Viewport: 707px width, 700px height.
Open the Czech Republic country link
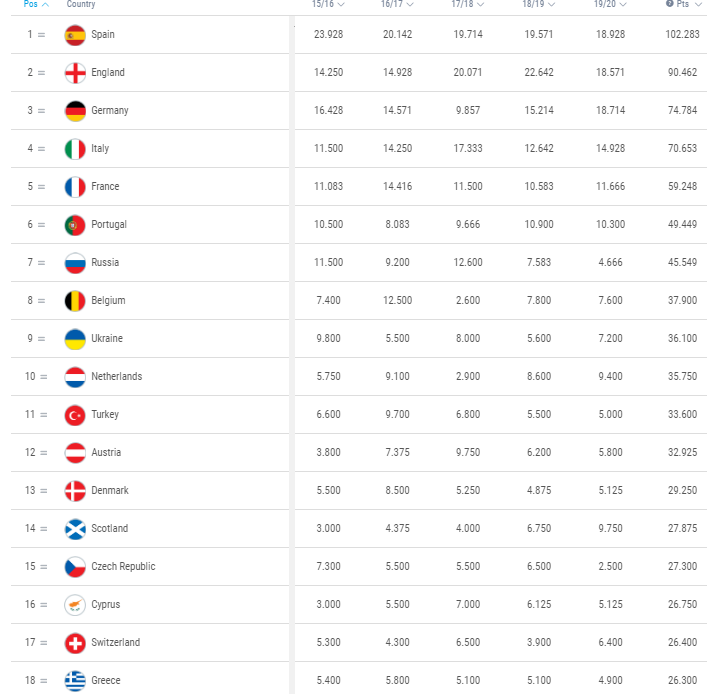(x=123, y=566)
